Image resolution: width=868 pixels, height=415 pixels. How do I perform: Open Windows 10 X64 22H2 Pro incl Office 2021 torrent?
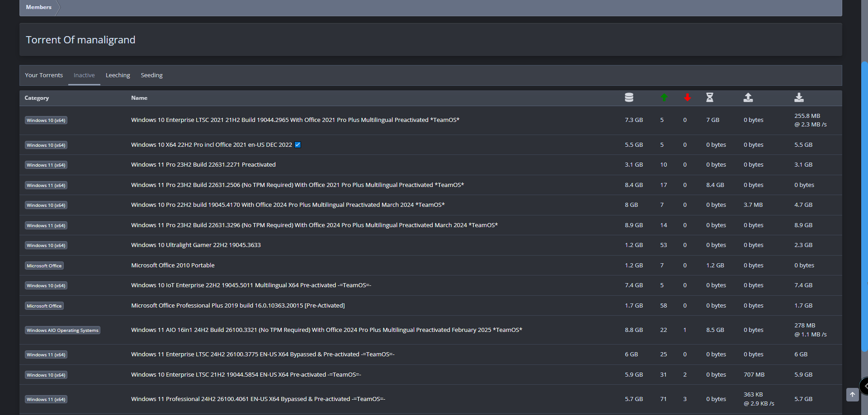click(x=212, y=145)
